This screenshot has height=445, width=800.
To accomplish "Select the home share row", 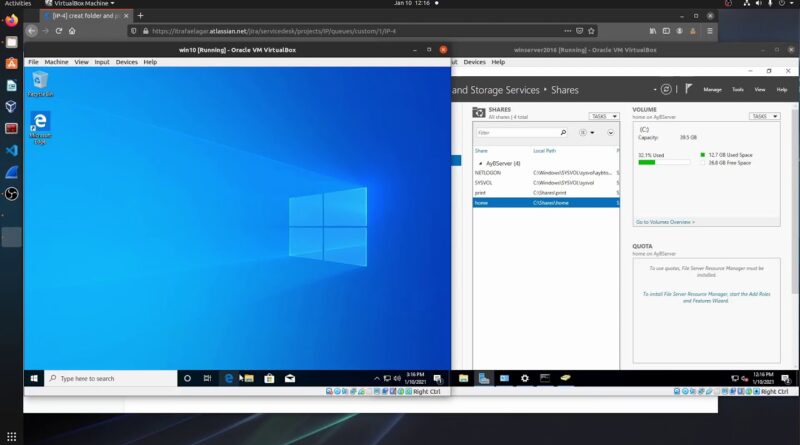I will coord(546,203).
